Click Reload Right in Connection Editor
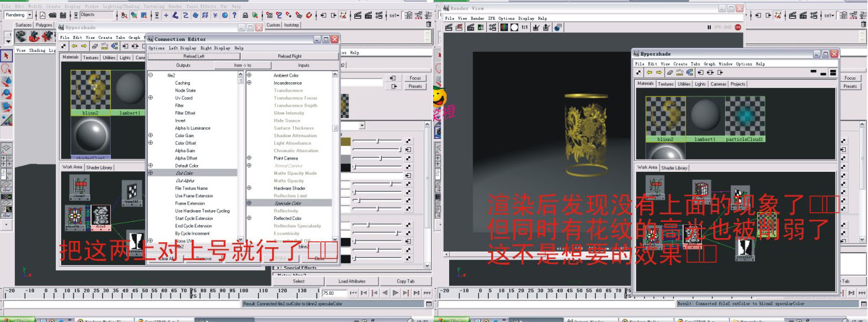Viewport: 868px width, 322px height. point(290,56)
